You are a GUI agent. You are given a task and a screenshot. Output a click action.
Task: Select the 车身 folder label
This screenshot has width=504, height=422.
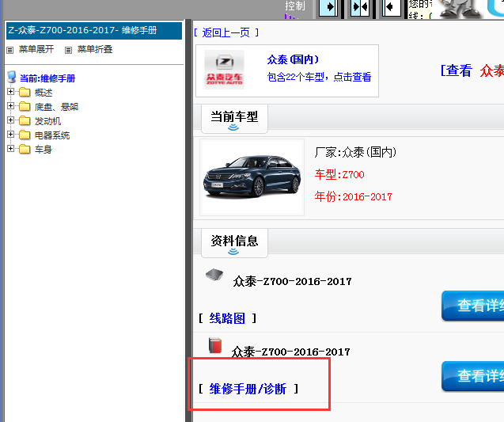coord(44,149)
